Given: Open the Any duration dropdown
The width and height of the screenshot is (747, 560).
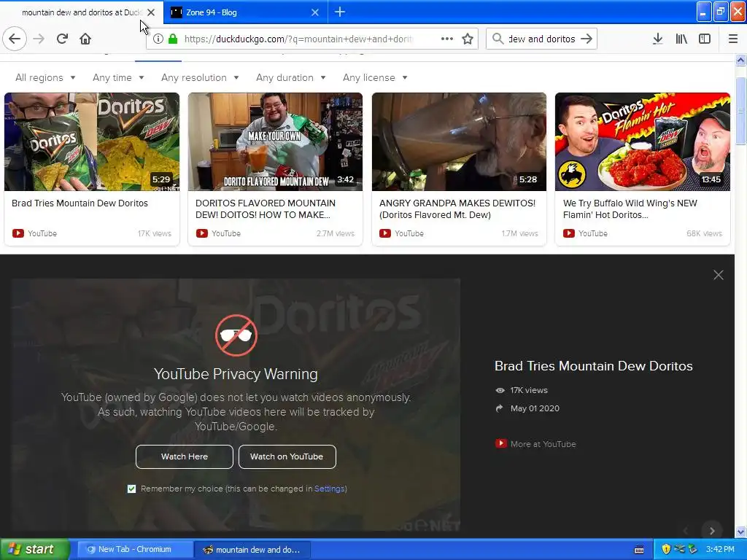Looking at the screenshot, I should 290,77.
